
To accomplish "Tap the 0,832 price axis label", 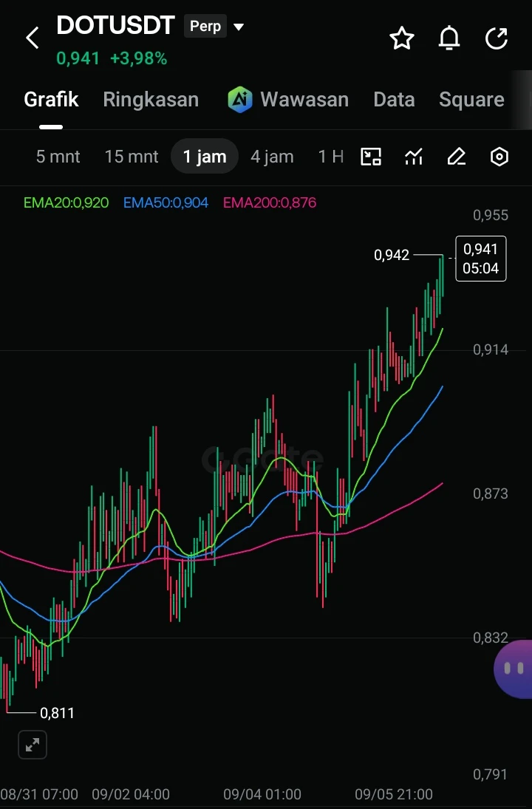I will [490, 638].
